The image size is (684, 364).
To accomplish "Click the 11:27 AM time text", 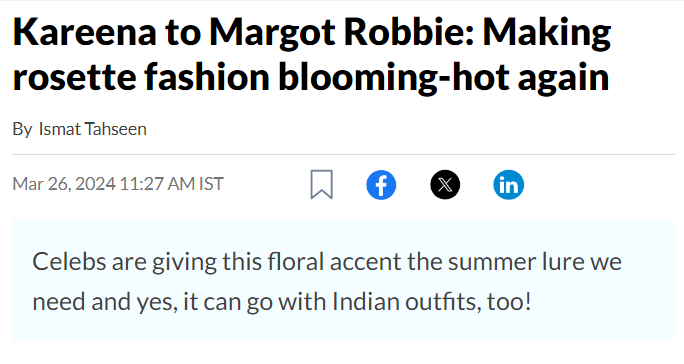I will (157, 184).
